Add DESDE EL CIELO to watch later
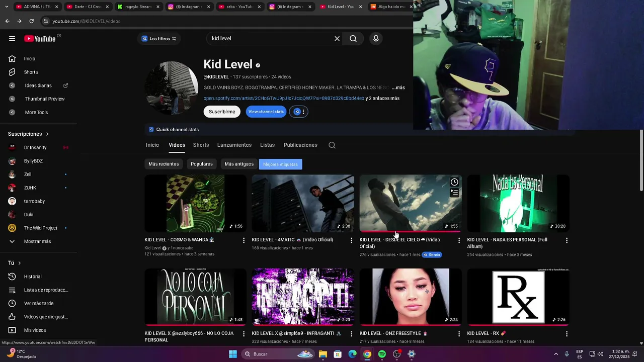Viewport: 644px width, 362px height. [x=454, y=182]
